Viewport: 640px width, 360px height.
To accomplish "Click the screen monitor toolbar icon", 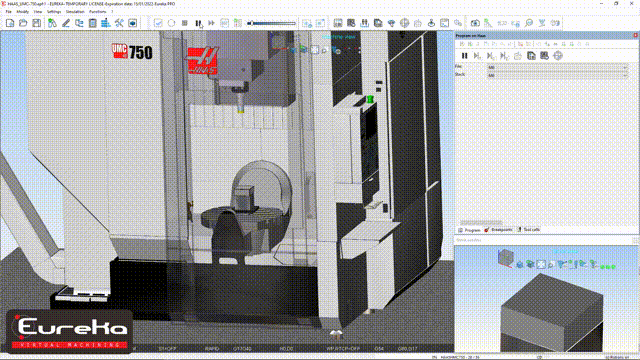I will click(133, 23).
